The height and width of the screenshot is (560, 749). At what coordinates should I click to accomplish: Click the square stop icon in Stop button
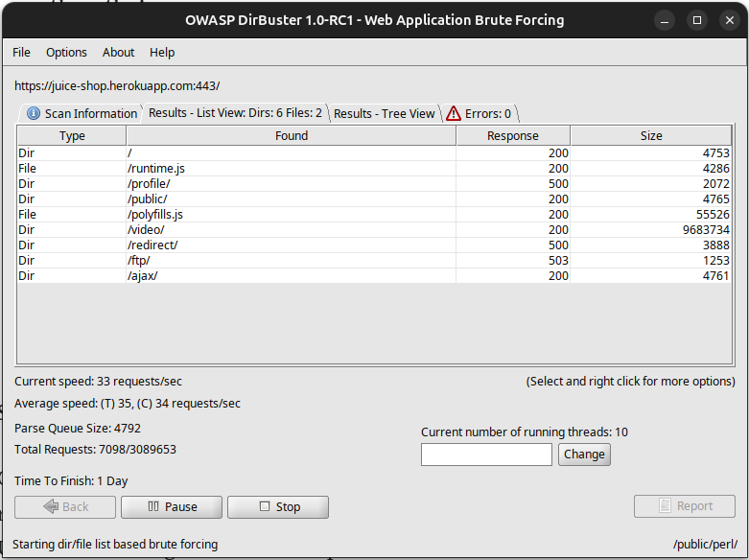pos(265,506)
